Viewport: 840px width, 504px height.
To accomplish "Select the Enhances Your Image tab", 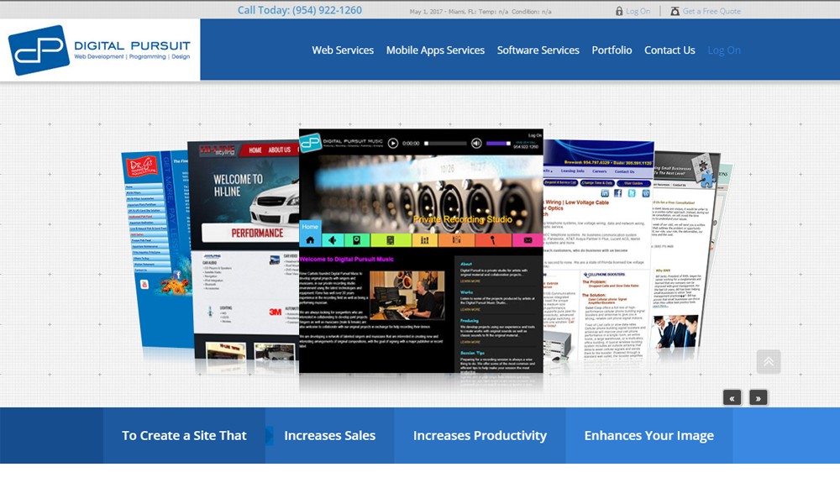I will pos(648,435).
